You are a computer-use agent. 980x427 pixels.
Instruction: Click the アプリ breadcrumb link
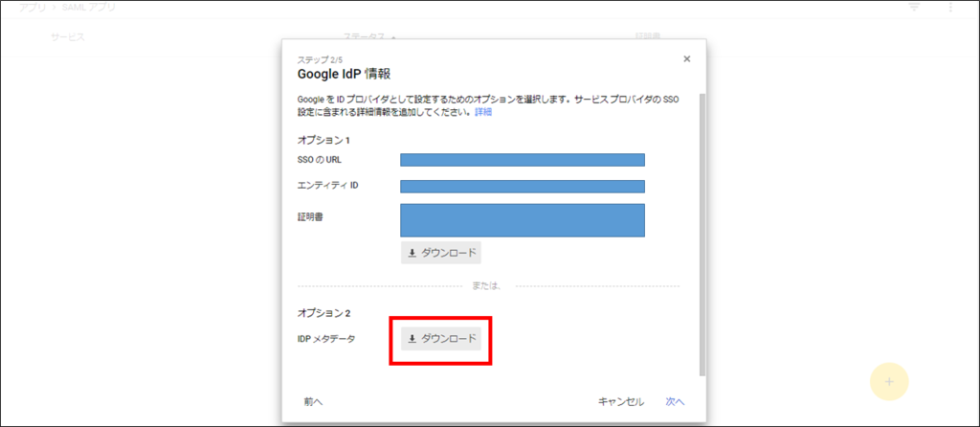33,8
